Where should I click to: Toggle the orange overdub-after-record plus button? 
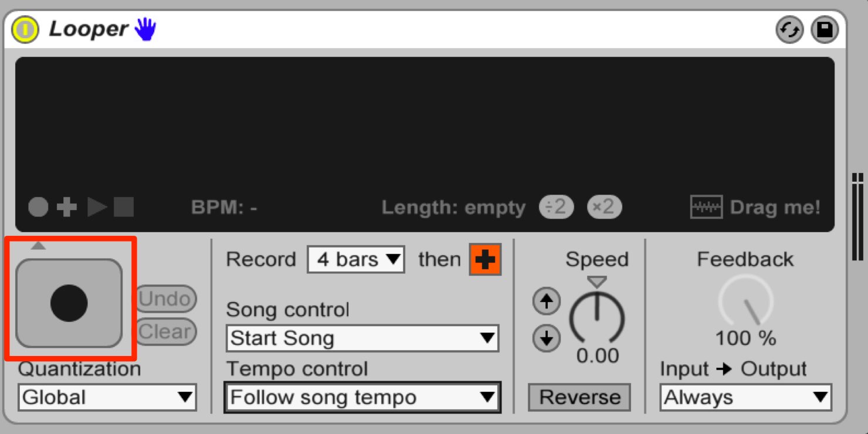pyautogui.click(x=485, y=259)
